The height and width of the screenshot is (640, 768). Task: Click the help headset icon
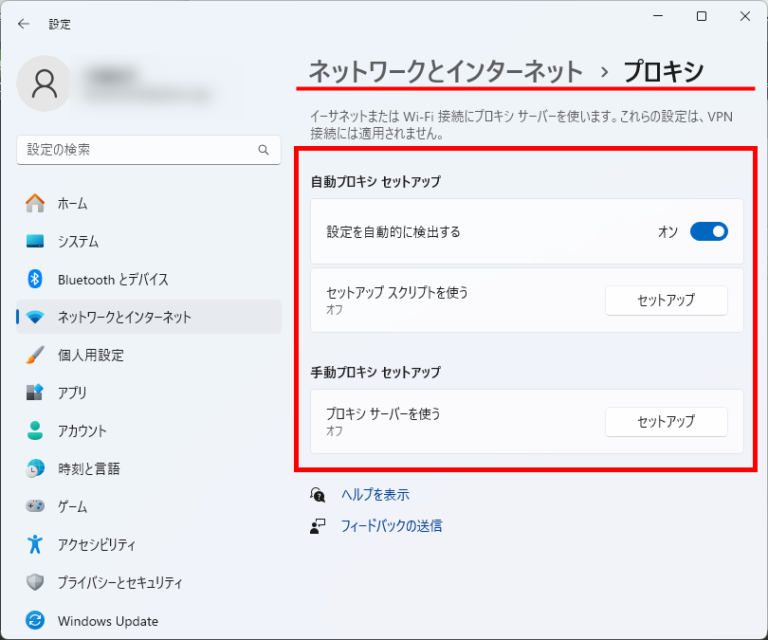[317, 495]
